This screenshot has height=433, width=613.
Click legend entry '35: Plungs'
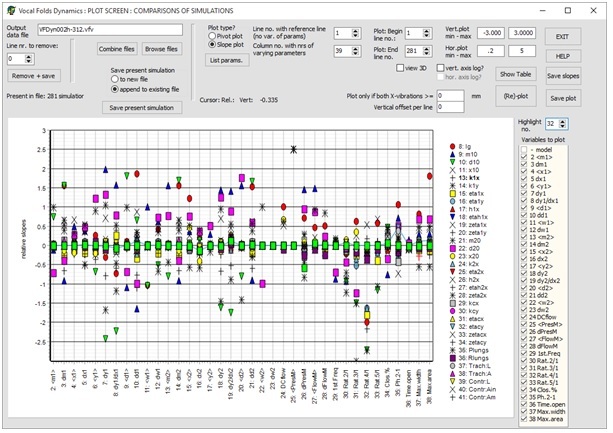[x=469, y=350]
